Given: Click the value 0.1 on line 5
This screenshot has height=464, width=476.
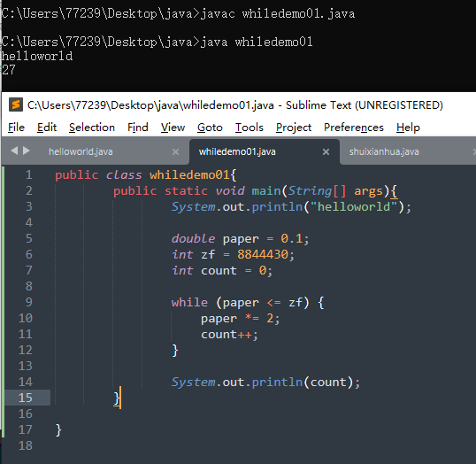Looking at the screenshot, I should coord(291,238).
